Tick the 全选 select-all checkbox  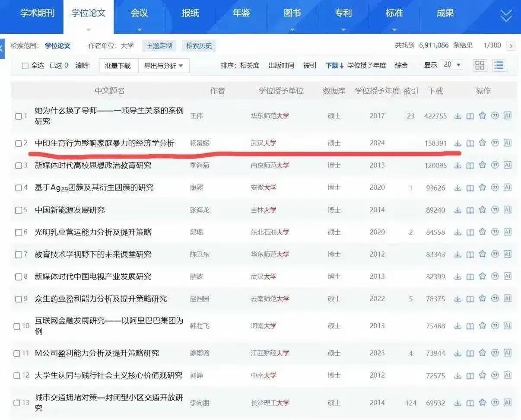click(x=25, y=66)
